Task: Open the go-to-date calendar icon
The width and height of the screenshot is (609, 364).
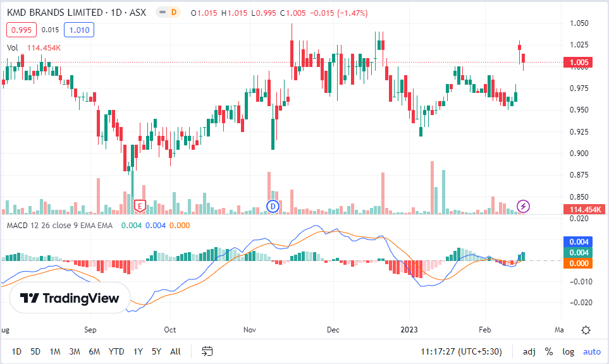Action: pos(207,351)
